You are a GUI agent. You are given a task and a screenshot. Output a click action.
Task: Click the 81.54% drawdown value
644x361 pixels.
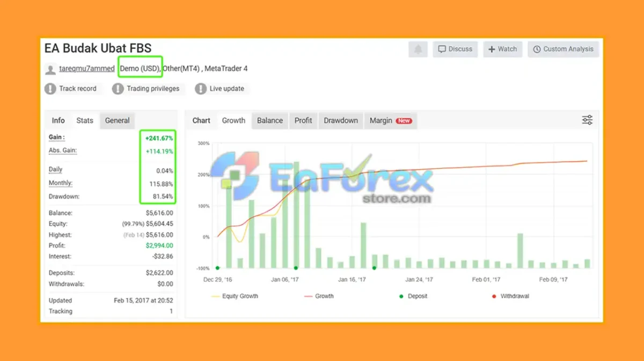[x=163, y=197]
